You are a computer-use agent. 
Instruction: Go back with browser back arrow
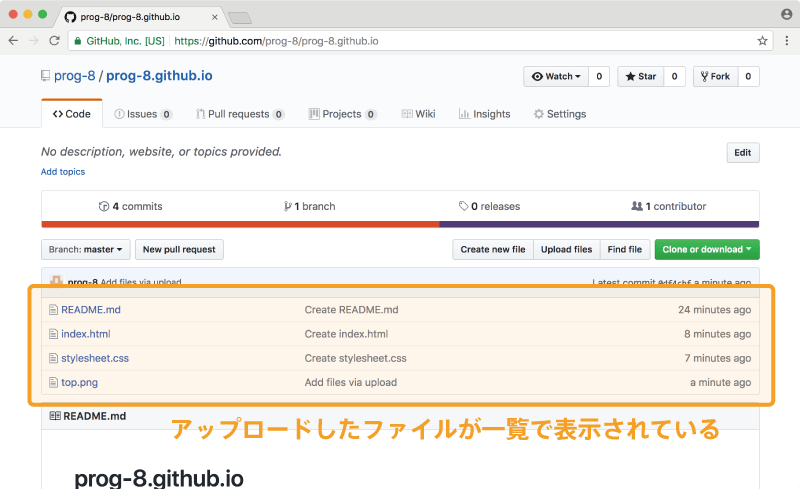(x=13, y=41)
